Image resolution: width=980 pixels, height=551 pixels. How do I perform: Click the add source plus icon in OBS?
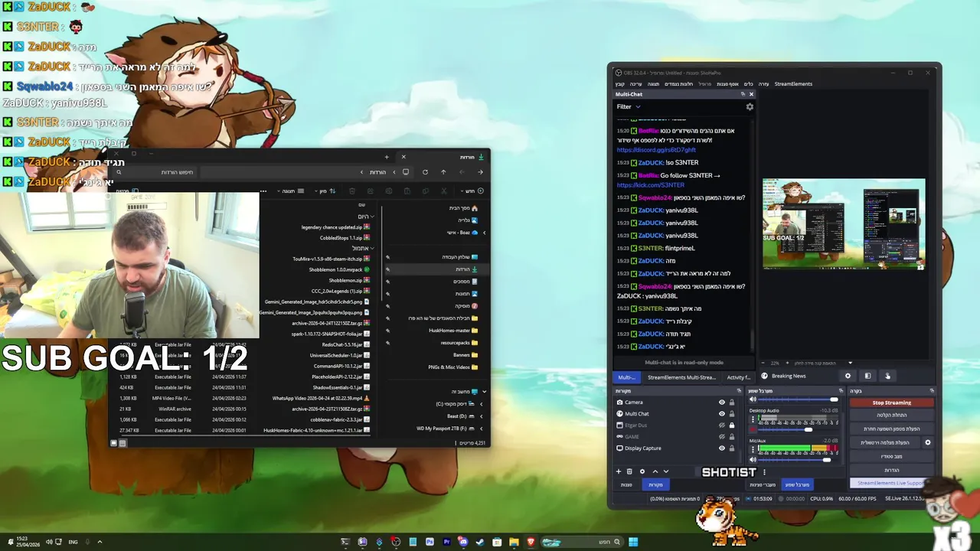coord(619,471)
